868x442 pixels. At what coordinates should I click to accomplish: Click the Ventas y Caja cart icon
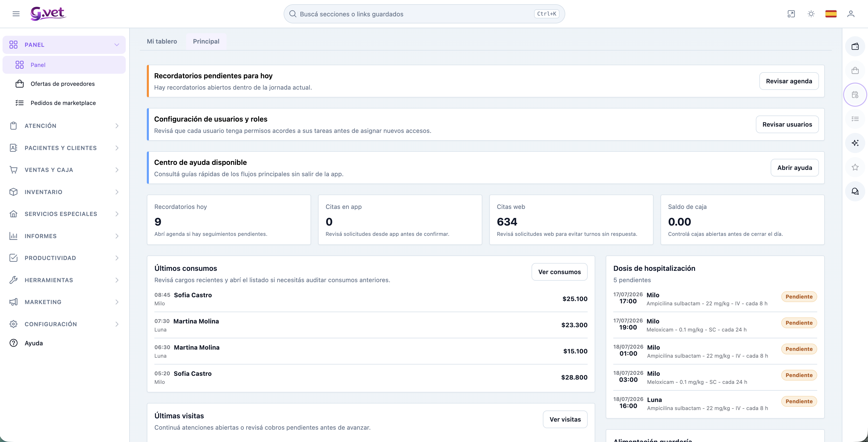(14, 170)
